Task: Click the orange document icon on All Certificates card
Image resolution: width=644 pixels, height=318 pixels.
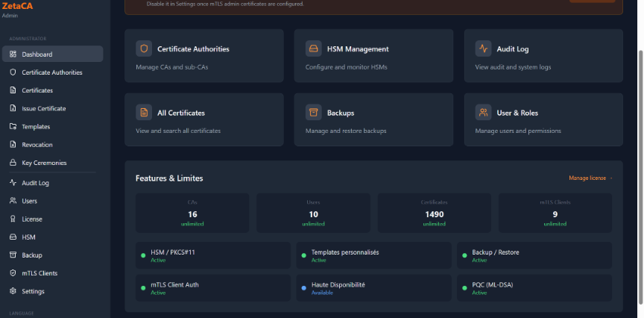Action: click(x=144, y=112)
